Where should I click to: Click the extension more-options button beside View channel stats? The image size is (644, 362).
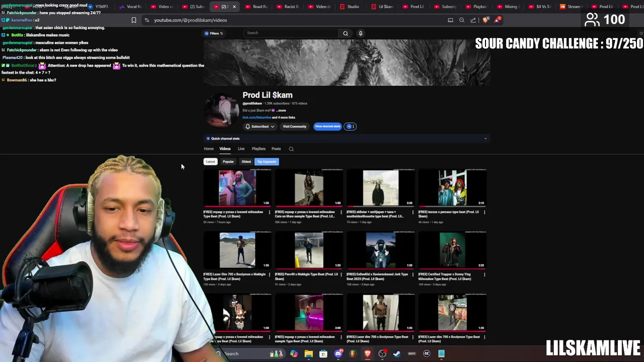(x=351, y=126)
